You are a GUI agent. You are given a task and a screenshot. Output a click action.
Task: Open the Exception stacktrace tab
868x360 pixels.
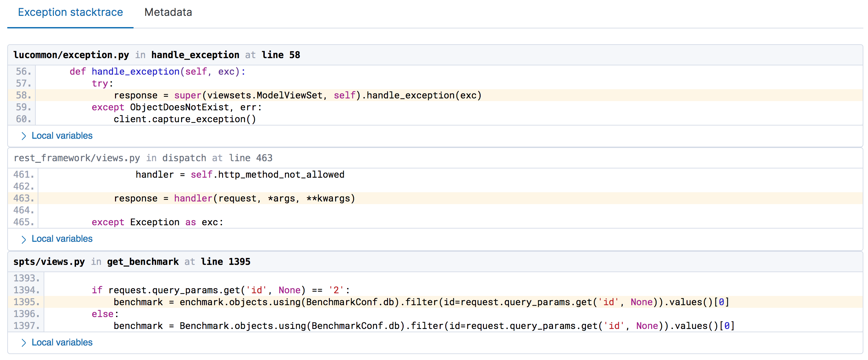[x=70, y=13]
